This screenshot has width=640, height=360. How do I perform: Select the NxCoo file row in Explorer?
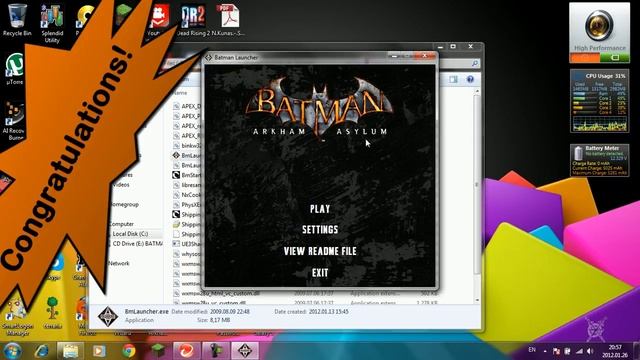[x=187, y=195]
